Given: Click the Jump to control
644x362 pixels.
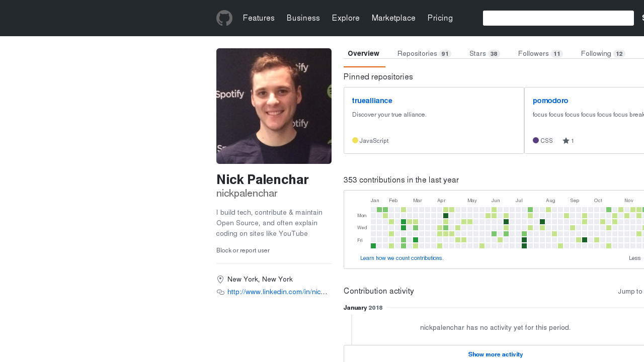Looking at the screenshot, I should [631, 292].
